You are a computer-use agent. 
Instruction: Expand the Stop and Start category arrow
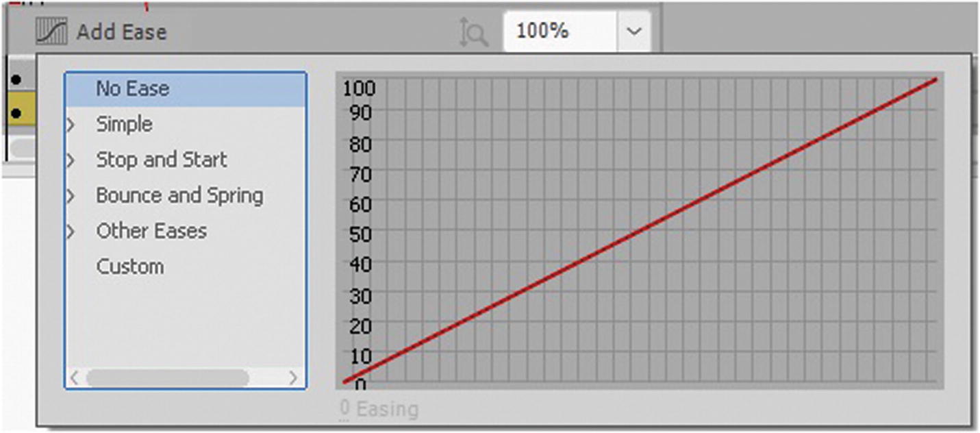[70, 160]
